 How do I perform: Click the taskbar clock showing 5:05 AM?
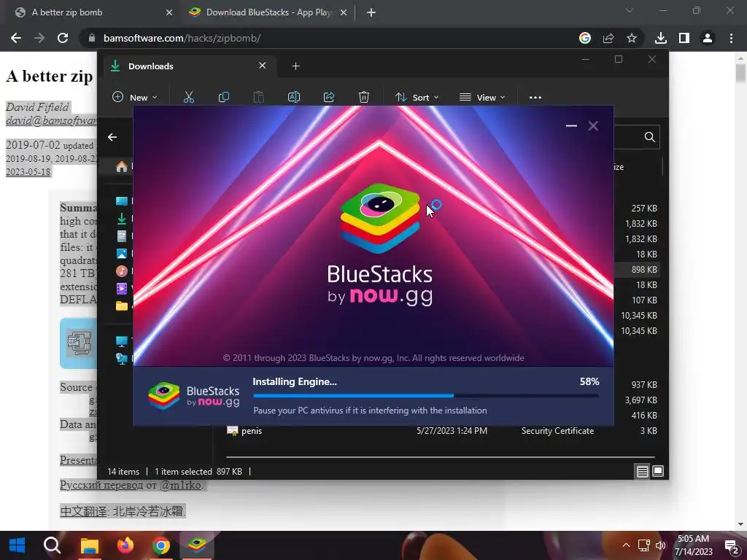tap(694, 545)
